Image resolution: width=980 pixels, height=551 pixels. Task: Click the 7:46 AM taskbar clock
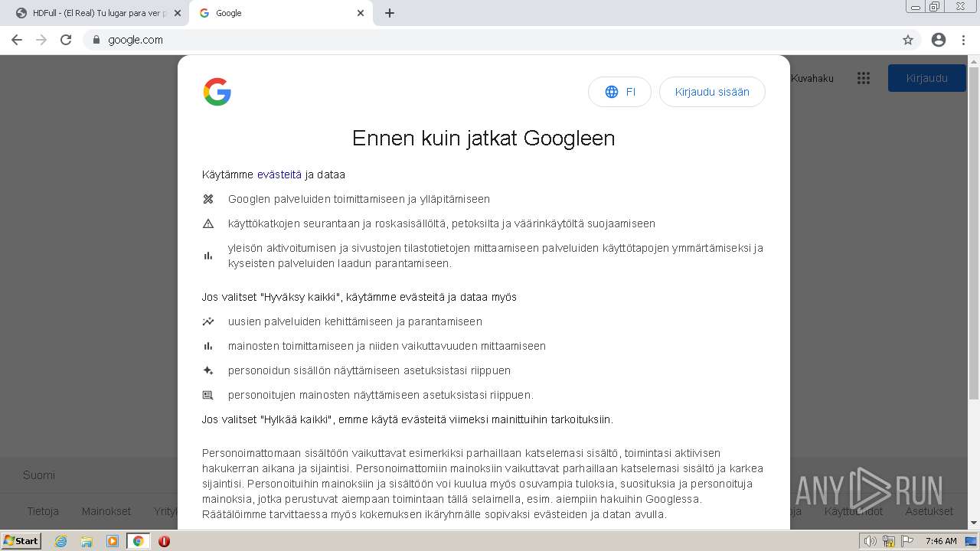pyautogui.click(x=941, y=541)
